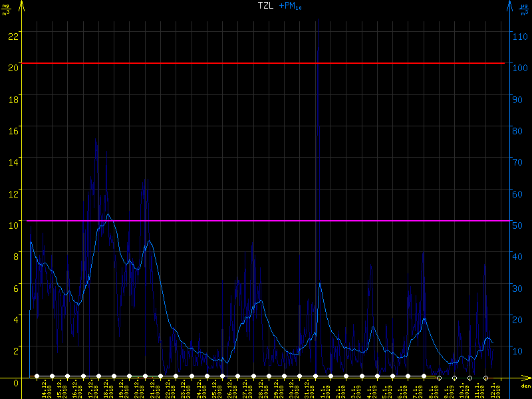The width and height of the screenshot is (532, 399).
Task: Click the time axis arrow above 'den'
Action: [x=525, y=378]
